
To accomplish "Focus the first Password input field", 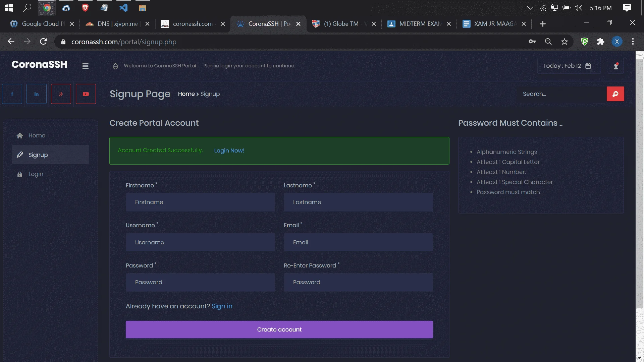I will click(x=200, y=282).
